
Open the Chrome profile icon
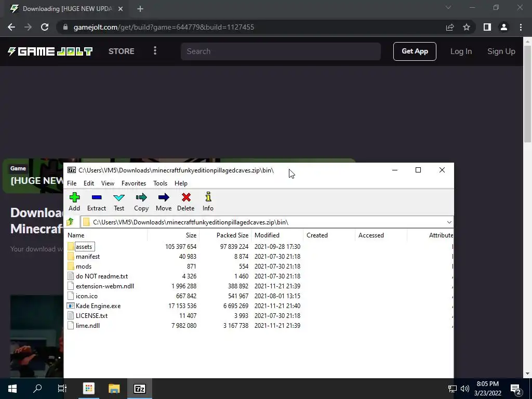click(x=504, y=27)
